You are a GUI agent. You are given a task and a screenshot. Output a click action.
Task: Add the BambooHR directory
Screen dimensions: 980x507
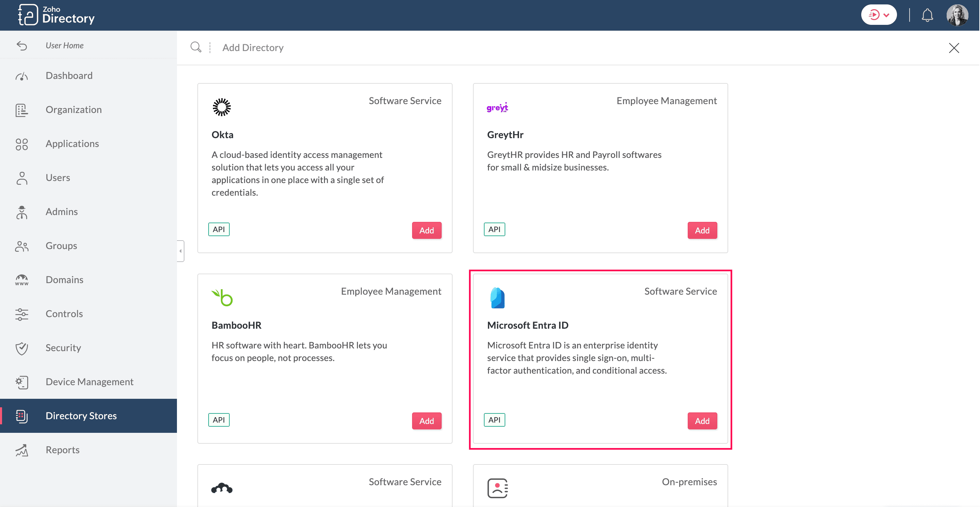tap(426, 421)
